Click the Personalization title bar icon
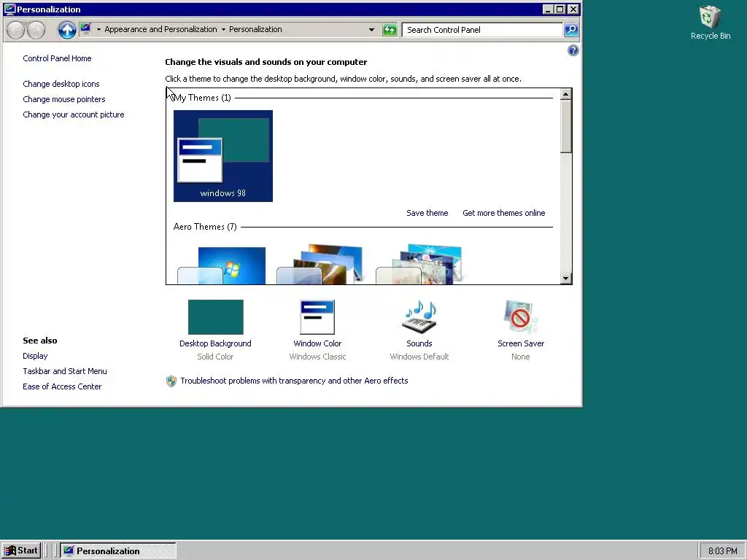Screen dimensions: 747x560 [9, 9]
